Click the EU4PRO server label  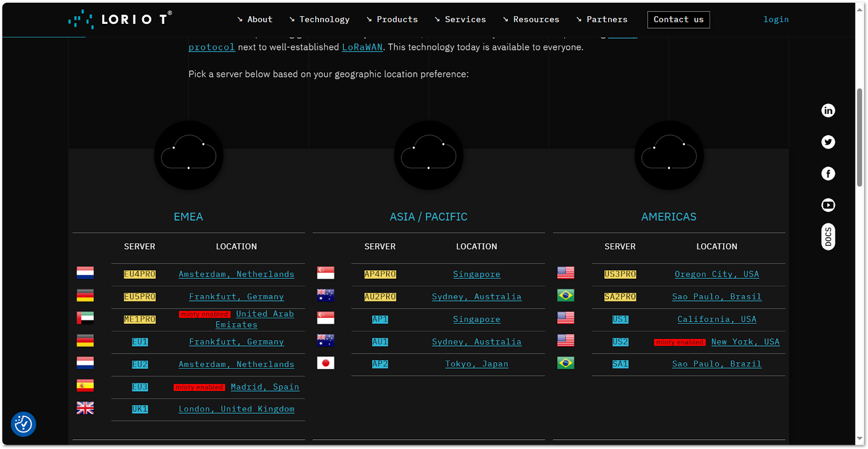click(x=139, y=274)
